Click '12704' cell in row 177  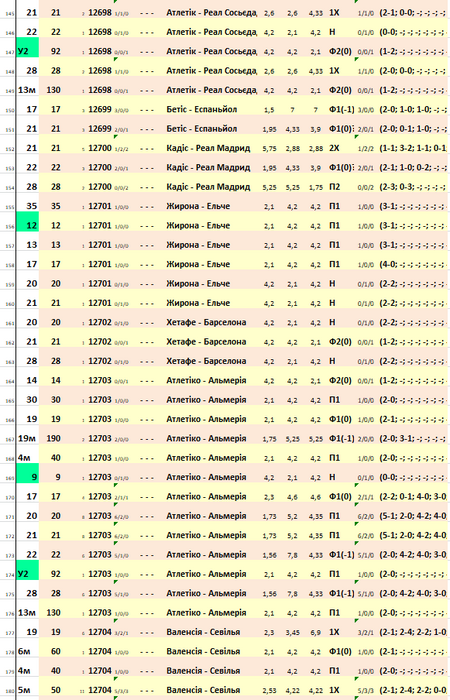click(100, 632)
